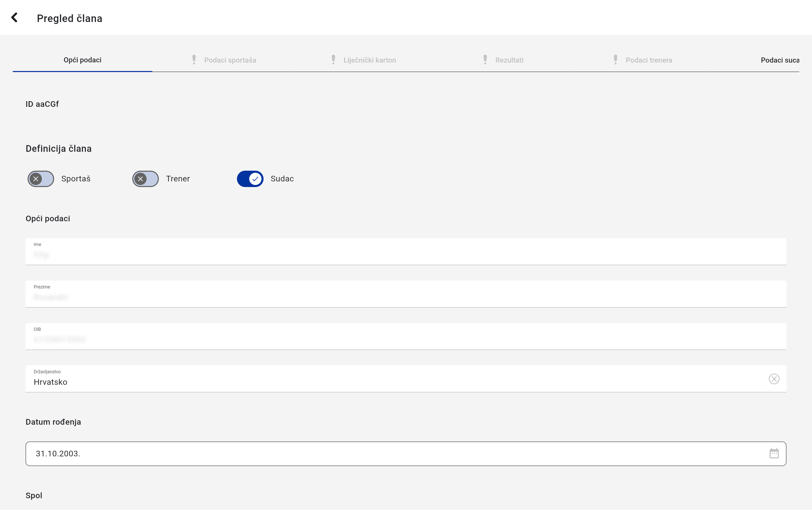Open the Podaci suca tab
812x510 pixels.
pos(779,60)
